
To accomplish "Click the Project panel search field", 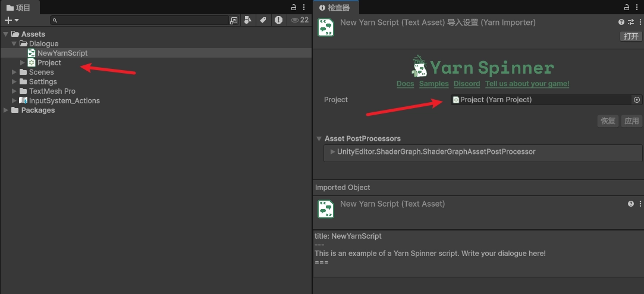I will pos(139,20).
